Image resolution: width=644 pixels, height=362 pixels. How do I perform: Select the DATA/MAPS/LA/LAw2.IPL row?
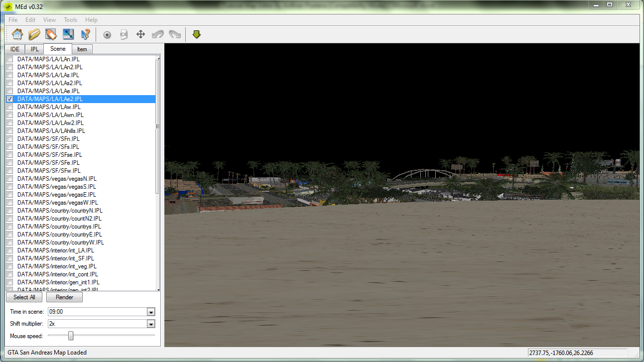(81, 123)
